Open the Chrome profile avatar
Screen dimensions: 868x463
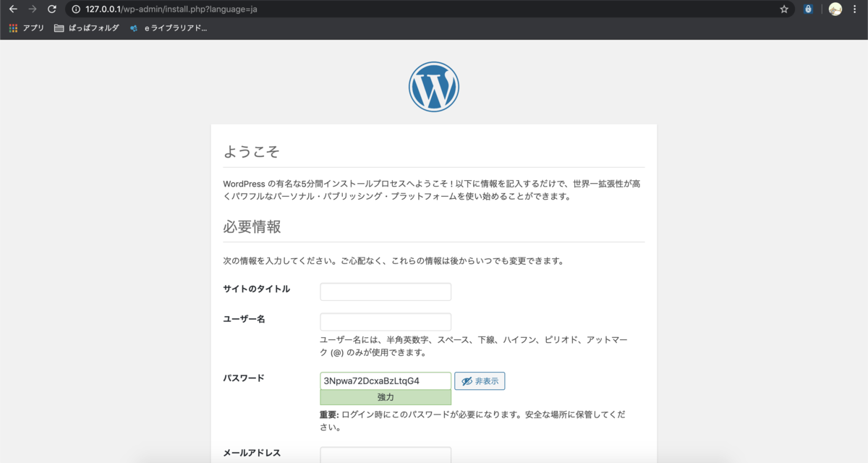(x=835, y=9)
